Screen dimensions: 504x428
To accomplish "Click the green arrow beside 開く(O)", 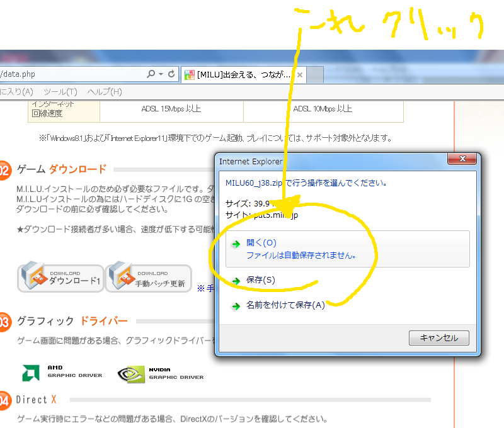I will 236,244.
